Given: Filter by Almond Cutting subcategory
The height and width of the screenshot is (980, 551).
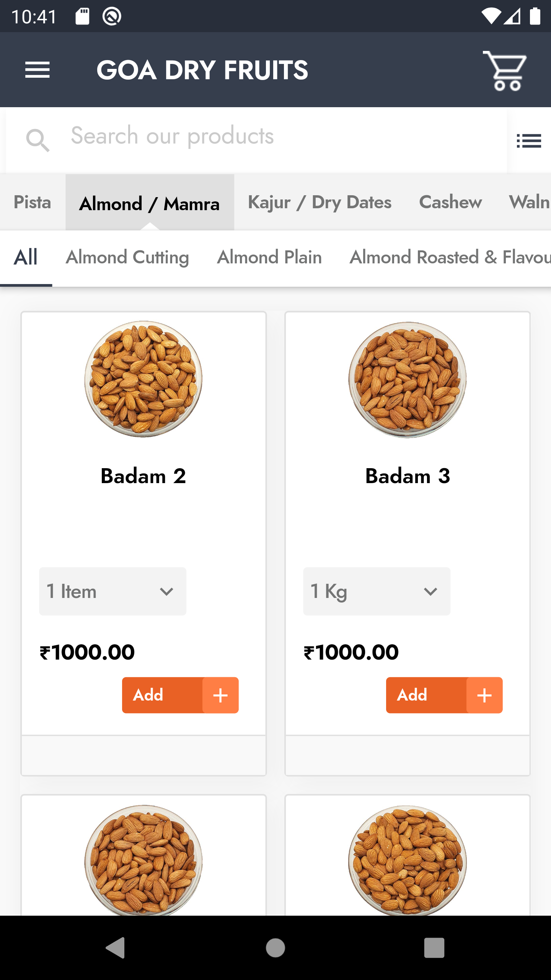Looking at the screenshot, I should tap(127, 257).
